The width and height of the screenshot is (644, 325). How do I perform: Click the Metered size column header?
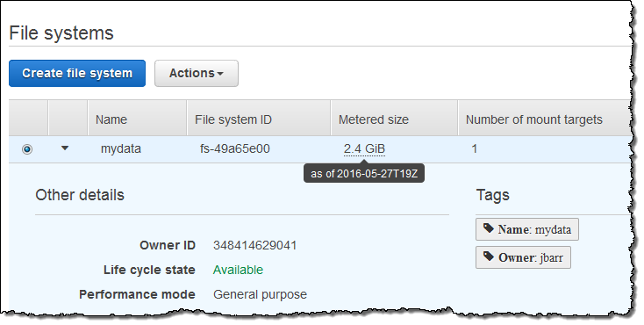(x=374, y=119)
